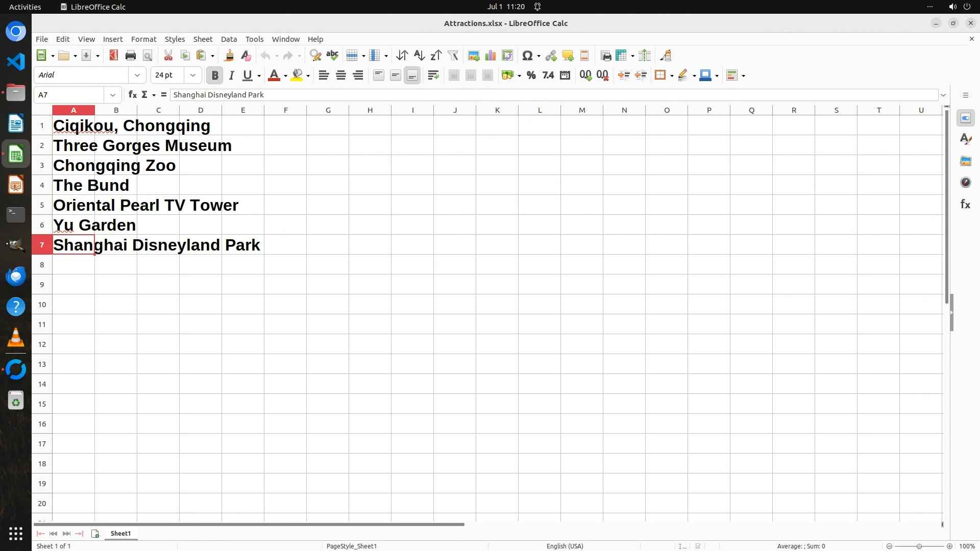This screenshot has height=551, width=980.
Task: Open the Arial font name dropdown
Action: point(137,75)
